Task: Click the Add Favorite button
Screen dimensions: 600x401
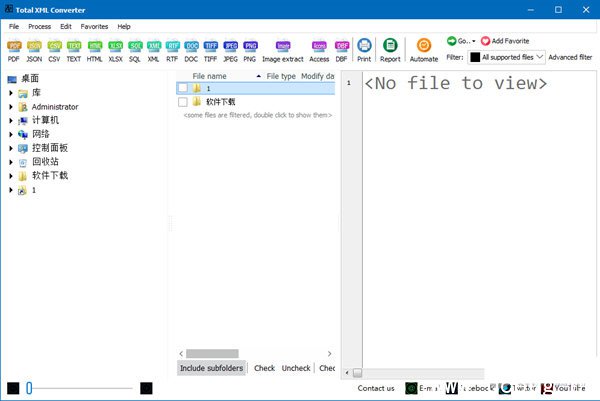Action: click(505, 41)
